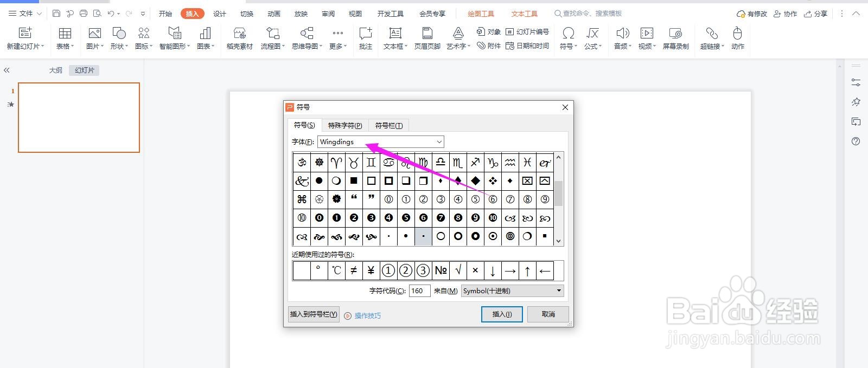Close the 符号 dialog
Viewport: 868px width, 368px height.
565,107
